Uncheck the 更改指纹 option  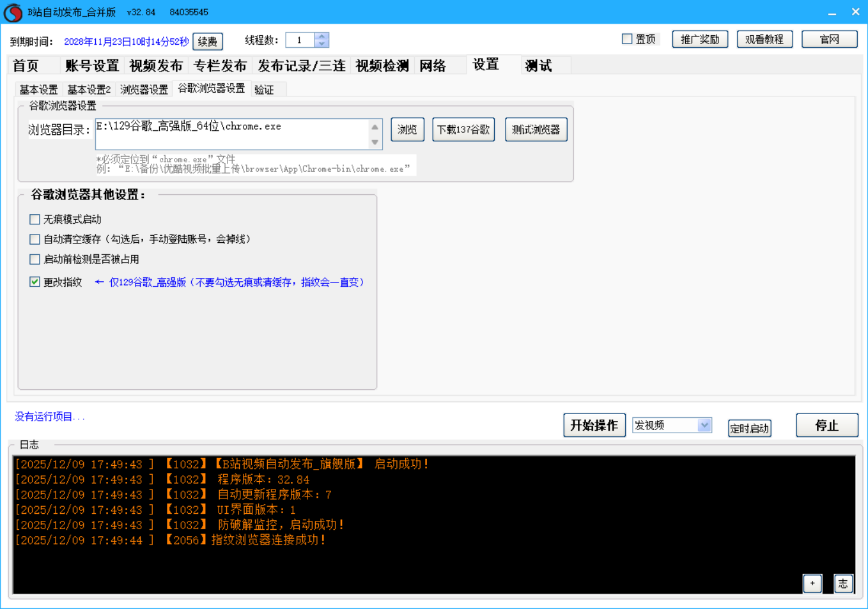pos(35,282)
